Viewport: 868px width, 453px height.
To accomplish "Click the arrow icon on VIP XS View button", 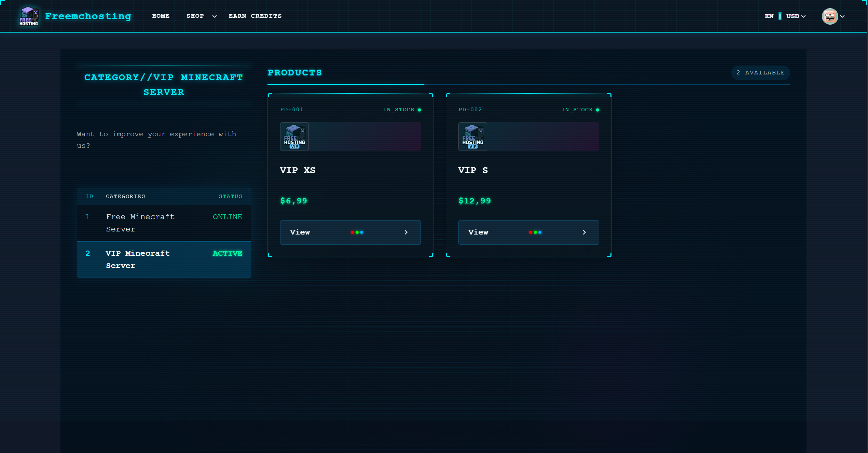I will [406, 232].
